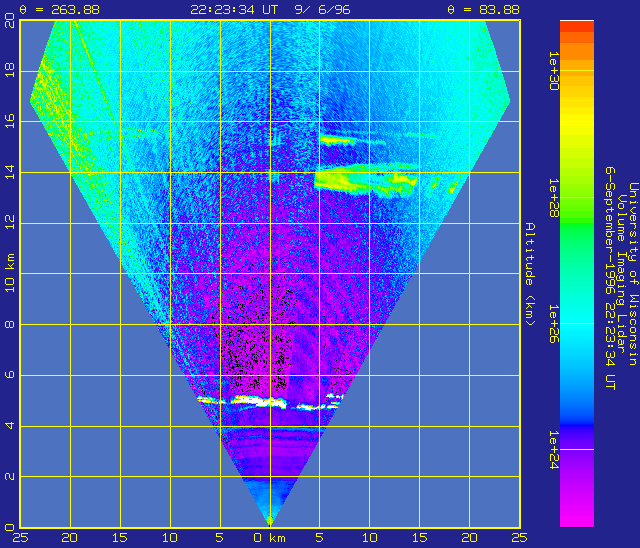Click the 8 tick on altitude axis
This screenshot has width=640, height=548.
pyautogui.click(x=10, y=324)
